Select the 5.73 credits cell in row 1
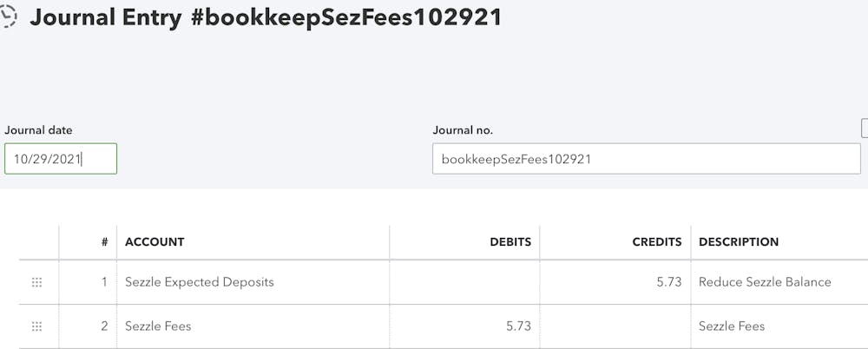868x349 pixels. 615,282
